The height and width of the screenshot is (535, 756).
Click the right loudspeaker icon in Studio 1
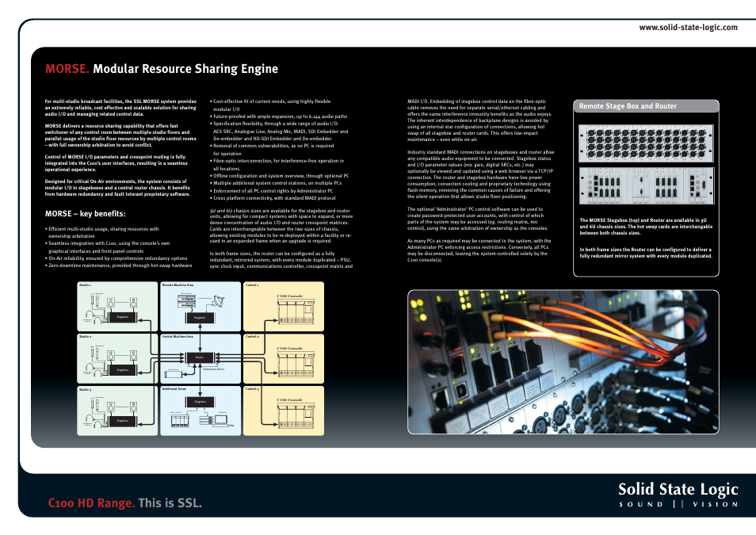pos(133,303)
